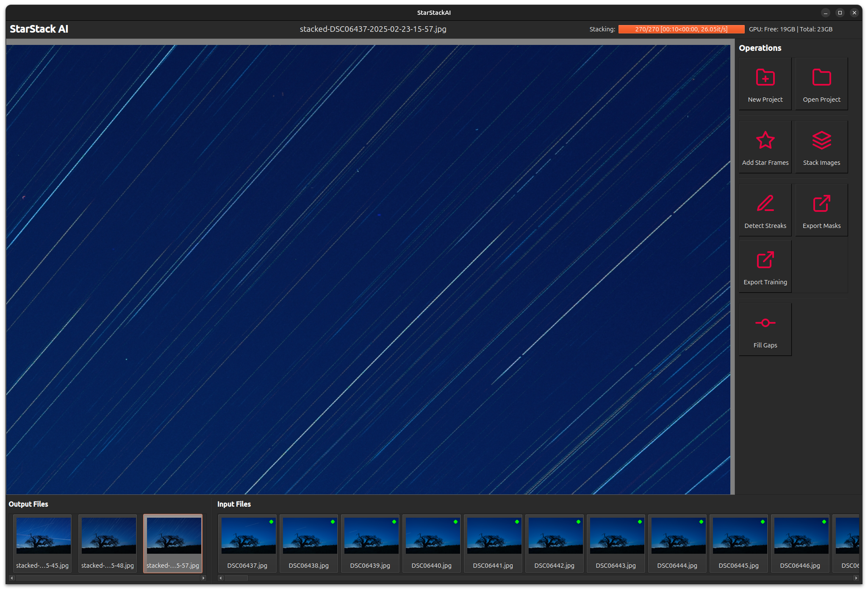The width and height of the screenshot is (868, 591).
Task: Open the Open Project folder icon
Action: tap(821, 78)
